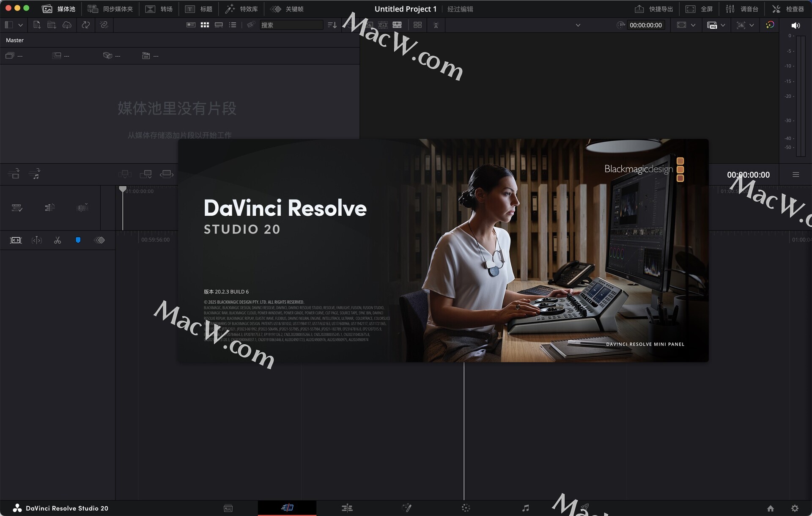812x516 pixels.
Task: Switch media pool to list view
Action: 233,25
